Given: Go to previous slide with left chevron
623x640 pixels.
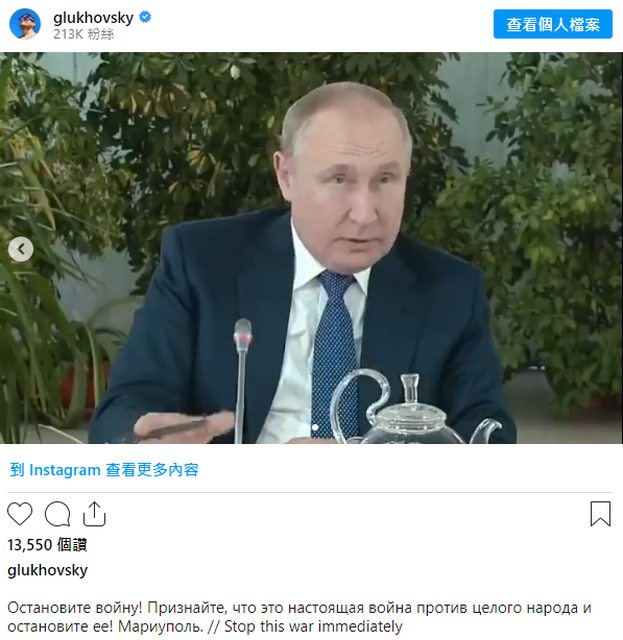Looking at the screenshot, I should tap(21, 249).
